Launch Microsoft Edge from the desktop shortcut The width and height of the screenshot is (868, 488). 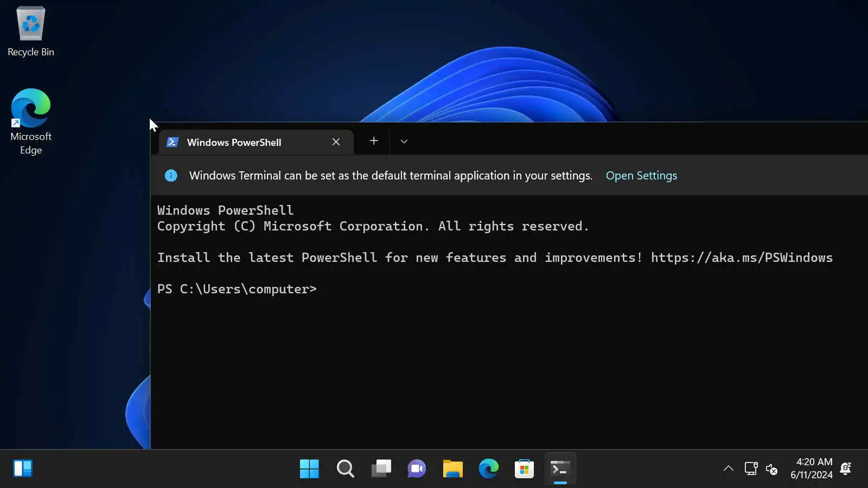[31, 121]
